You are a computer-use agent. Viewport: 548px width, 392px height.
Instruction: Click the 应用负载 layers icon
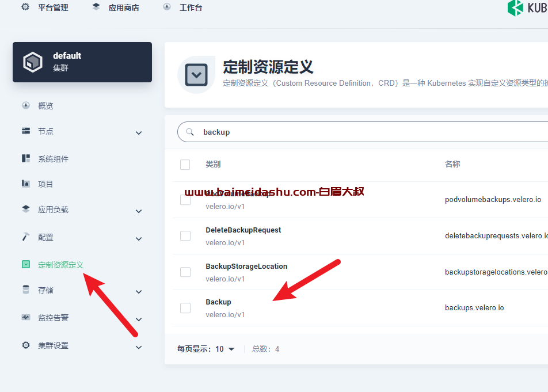click(26, 209)
